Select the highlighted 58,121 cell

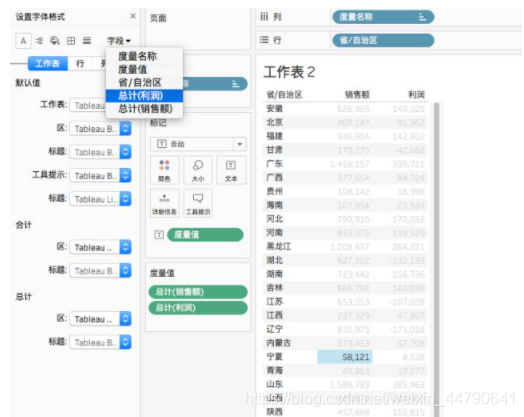click(x=345, y=357)
